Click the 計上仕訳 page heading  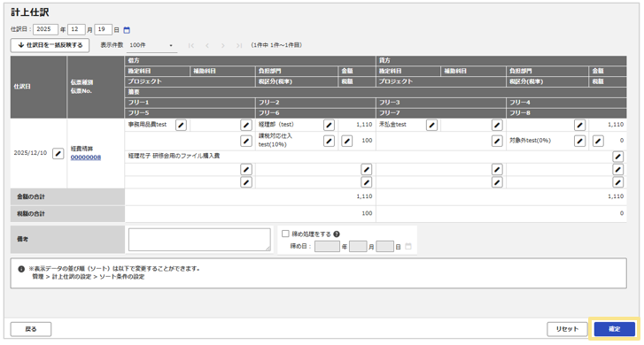point(30,12)
